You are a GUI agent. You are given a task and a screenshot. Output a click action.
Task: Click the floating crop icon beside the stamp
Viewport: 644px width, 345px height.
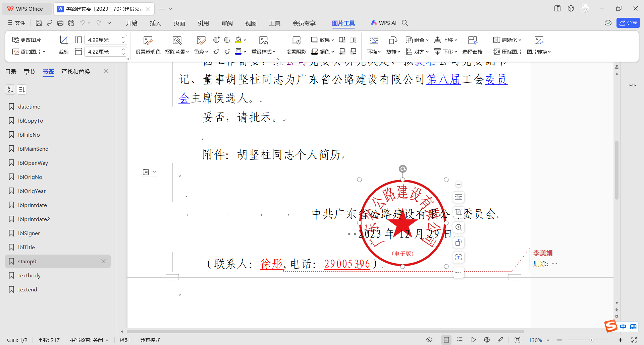459,212
